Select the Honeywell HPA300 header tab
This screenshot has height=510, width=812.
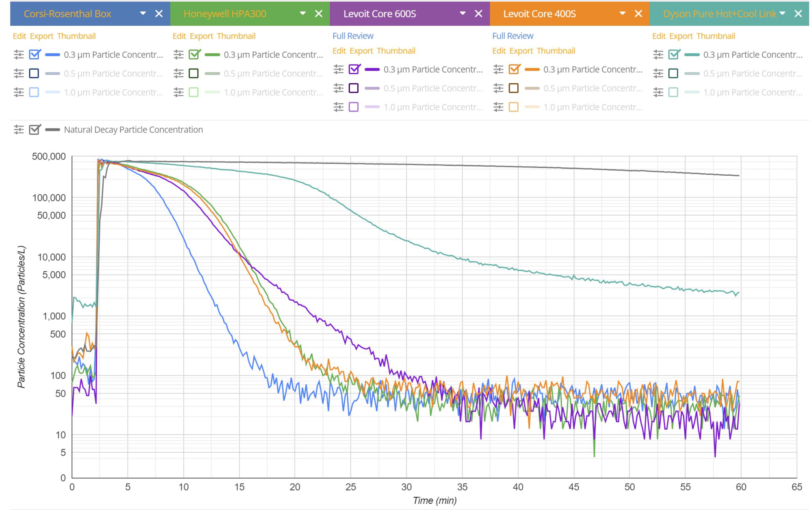tap(225, 14)
